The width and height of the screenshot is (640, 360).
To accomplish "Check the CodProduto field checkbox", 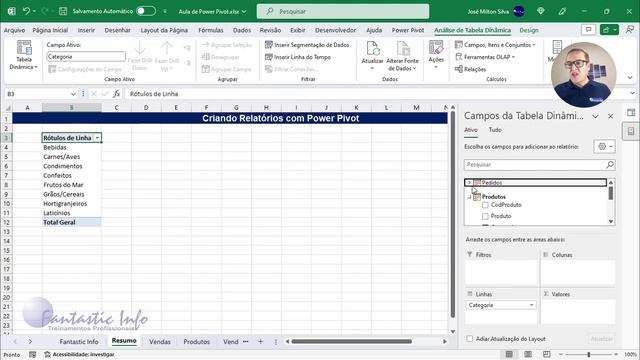I will (485, 205).
